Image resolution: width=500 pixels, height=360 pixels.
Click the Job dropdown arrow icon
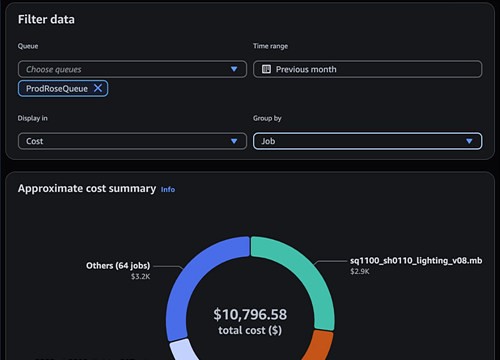(469, 141)
